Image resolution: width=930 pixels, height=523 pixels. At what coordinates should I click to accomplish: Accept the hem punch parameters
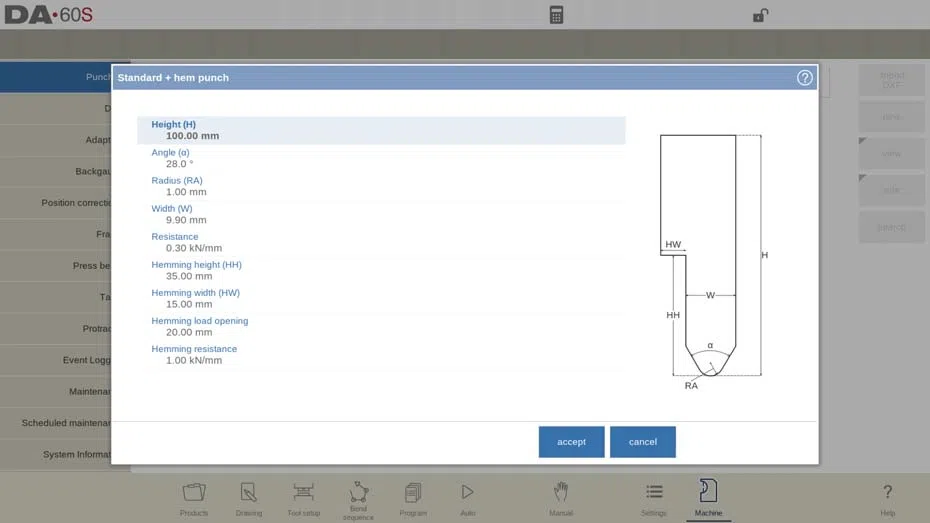[x=571, y=442]
